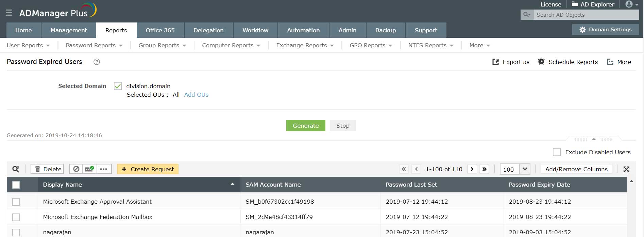Toggle the Exclude Disabled Users checkbox
This screenshot has height=237, width=644.
(x=557, y=152)
